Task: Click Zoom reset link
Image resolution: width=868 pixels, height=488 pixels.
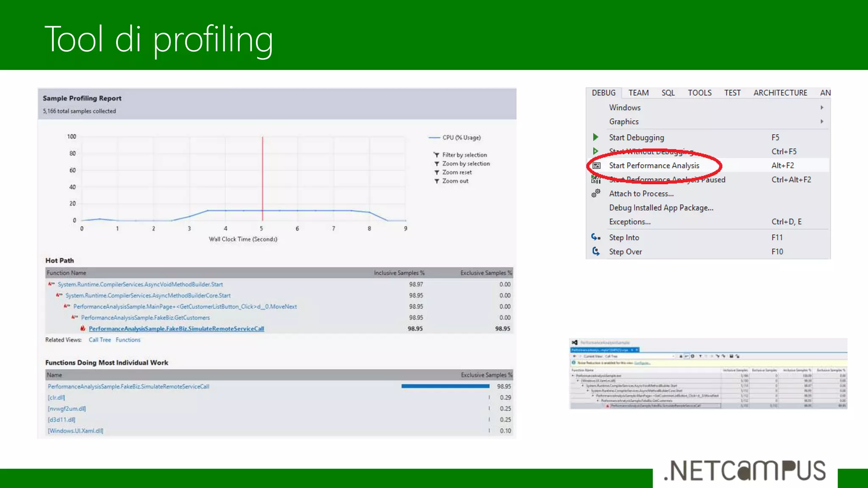Action: (457, 172)
